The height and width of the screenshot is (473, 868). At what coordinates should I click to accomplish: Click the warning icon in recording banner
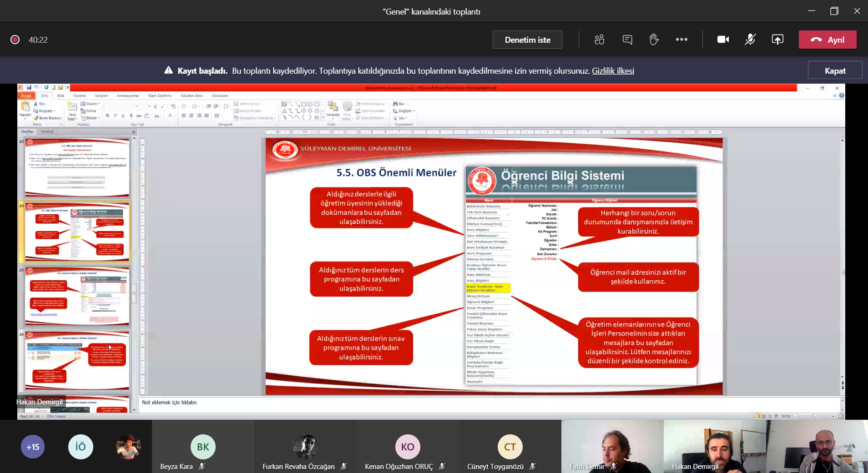coord(168,70)
